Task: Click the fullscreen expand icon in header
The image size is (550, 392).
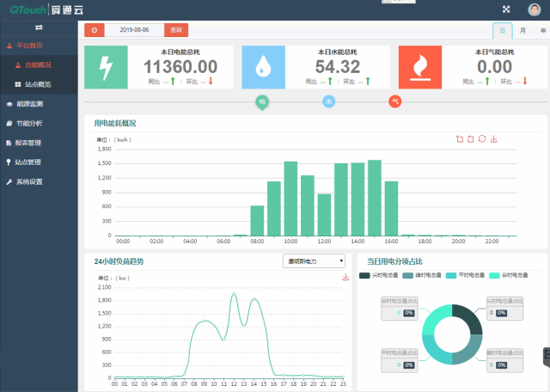Action: point(505,9)
